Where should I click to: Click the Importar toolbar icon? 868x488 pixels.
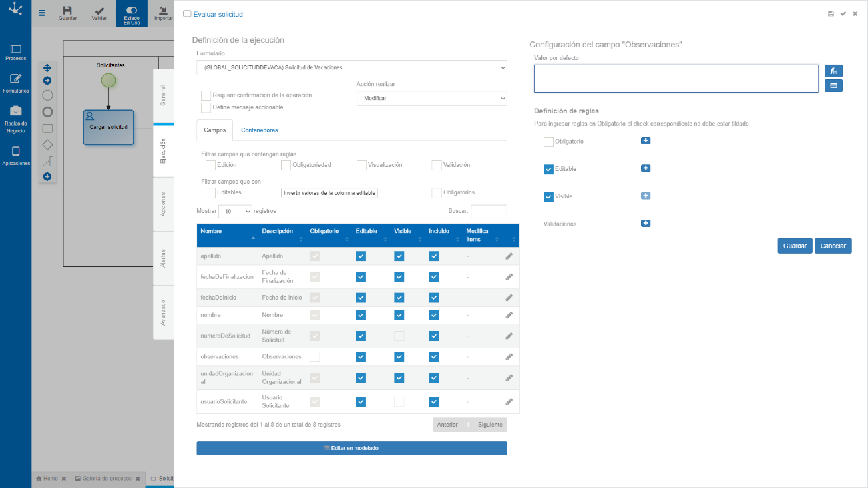point(162,13)
